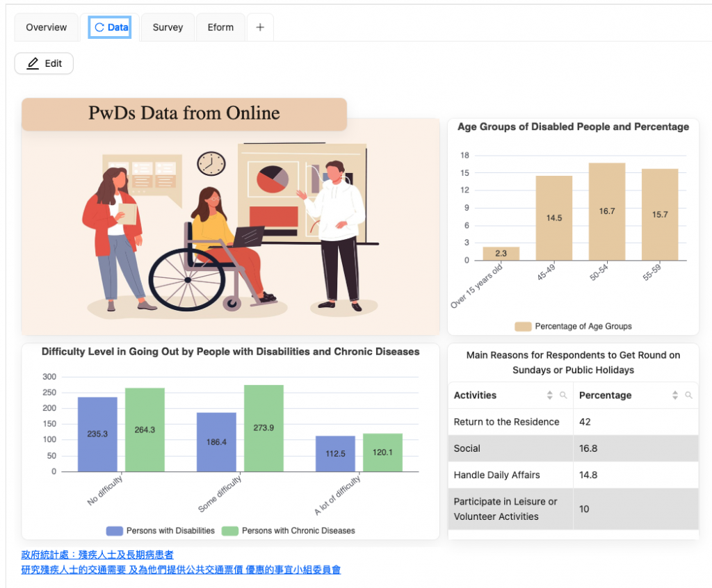This screenshot has width=712, height=588.
Task: Open the 政府統計處 disability statistics link
Action: (x=97, y=555)
